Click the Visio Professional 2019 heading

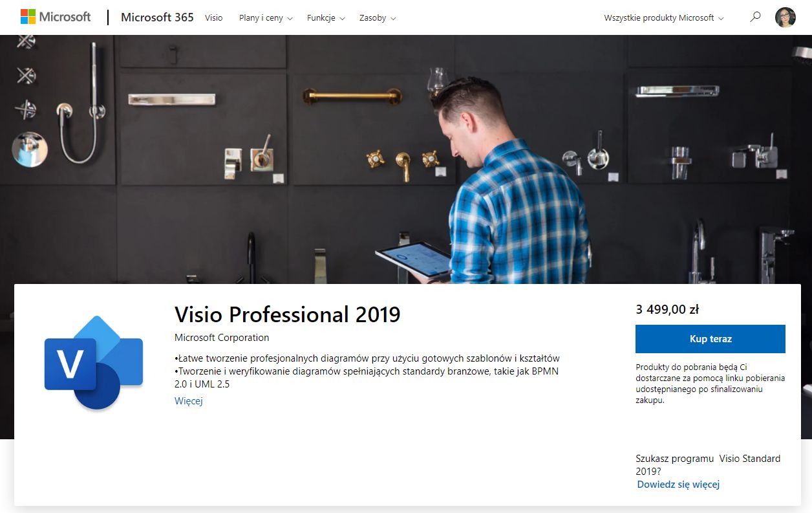pyautogui.click(x=288, y=314)
